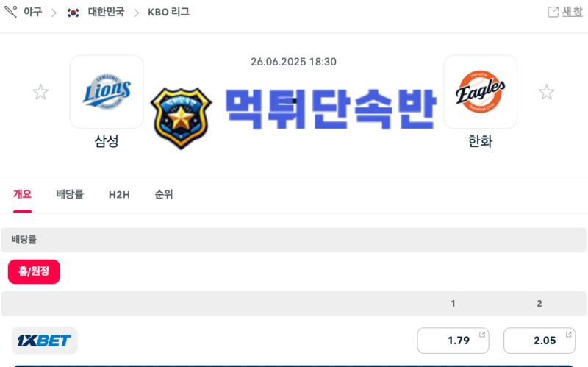Click the South Korea flag icon
Viewport: 588px width, 367px height.
73,13
